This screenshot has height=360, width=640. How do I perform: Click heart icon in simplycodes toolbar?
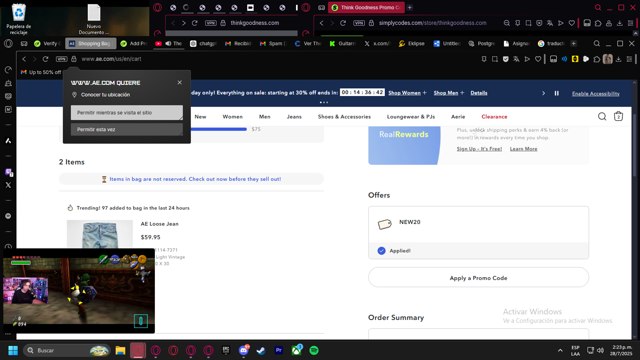coord(572,23)
